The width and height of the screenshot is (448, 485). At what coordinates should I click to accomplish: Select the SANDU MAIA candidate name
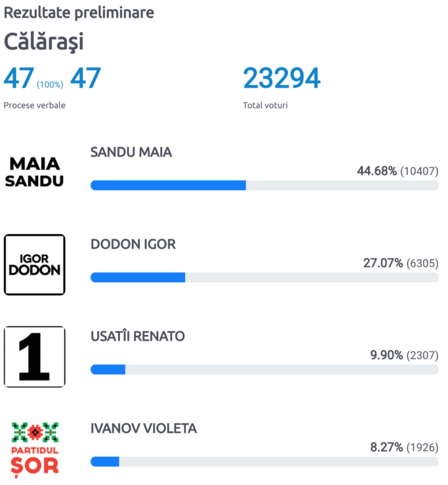pos(131,152)
